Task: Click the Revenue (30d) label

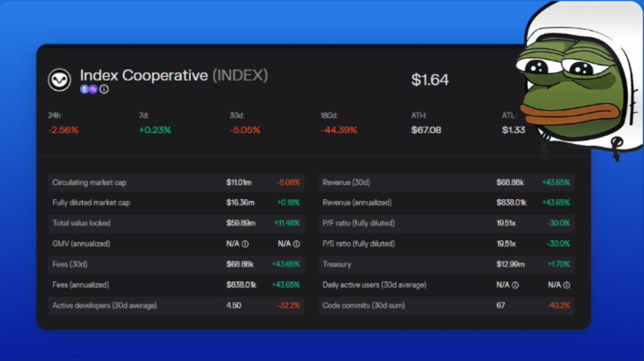Action: [346, 183]
